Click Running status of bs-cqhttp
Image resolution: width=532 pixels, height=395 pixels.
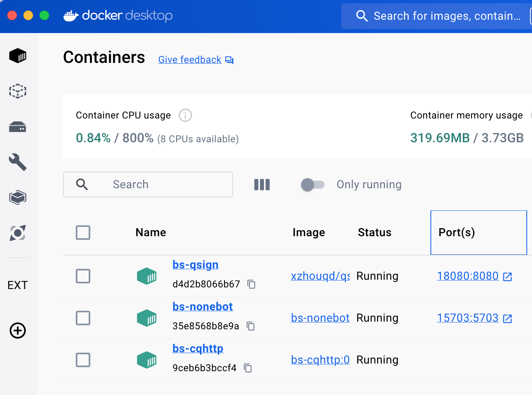tap(377, 360)
